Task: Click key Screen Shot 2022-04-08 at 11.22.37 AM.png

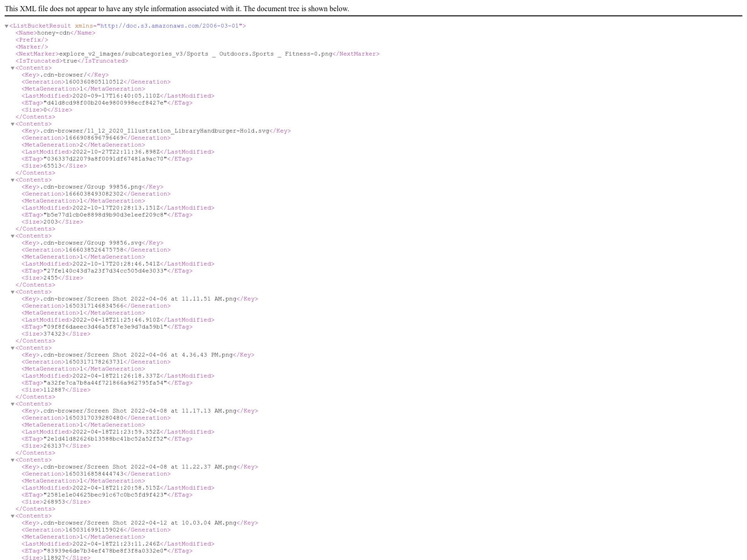Action: [x=138, y=467]
